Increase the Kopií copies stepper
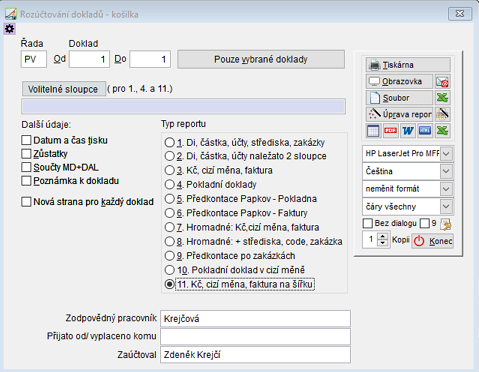 tap(383, 236)
